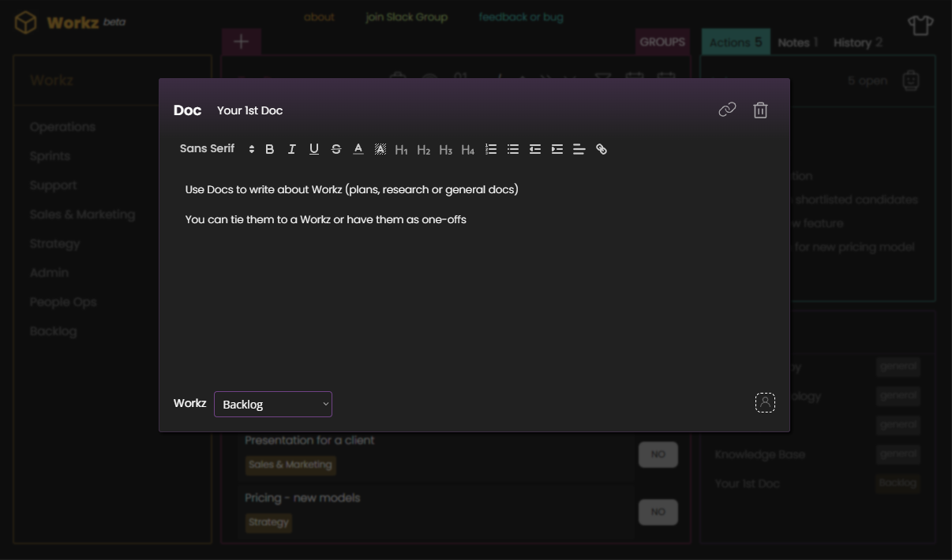Apply Heading 1 style to the text
The height and width of the screenshot is (560, 952).
(x=401, y=148)
